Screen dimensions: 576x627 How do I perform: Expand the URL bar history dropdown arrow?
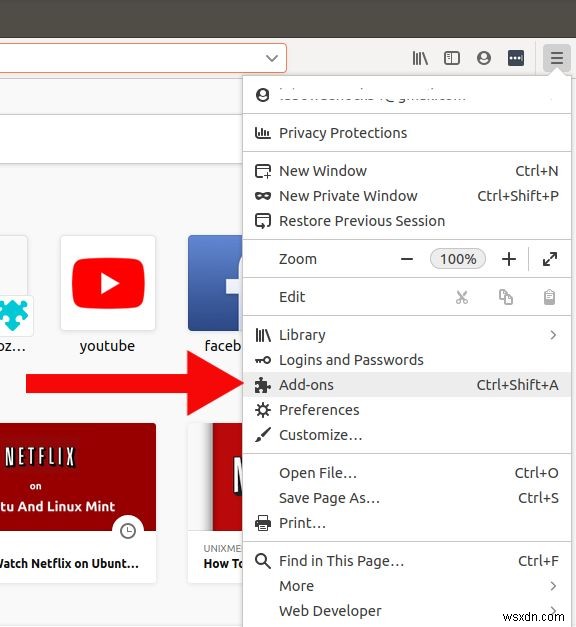pos(272,58)
